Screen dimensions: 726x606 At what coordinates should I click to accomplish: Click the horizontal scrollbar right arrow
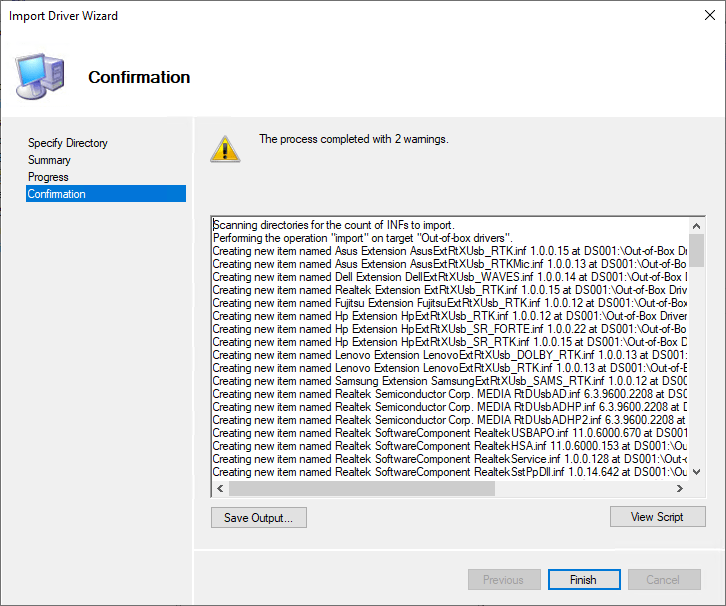pyautogui.click(x=680, y=489)
